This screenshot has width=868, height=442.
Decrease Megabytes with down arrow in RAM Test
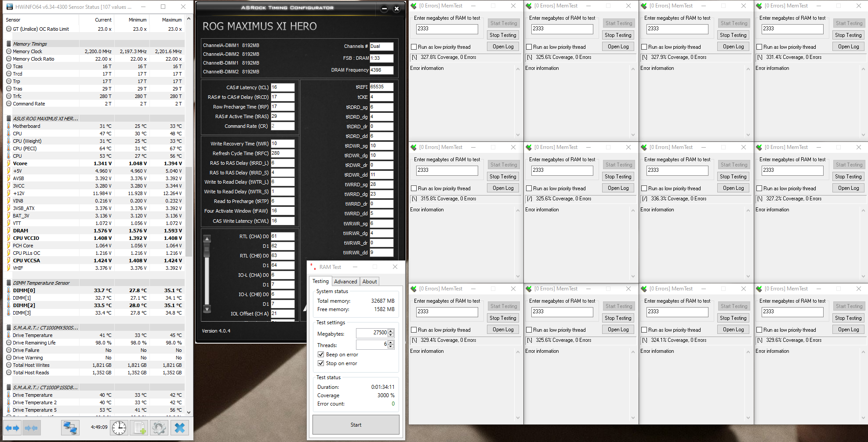[391, 335]
